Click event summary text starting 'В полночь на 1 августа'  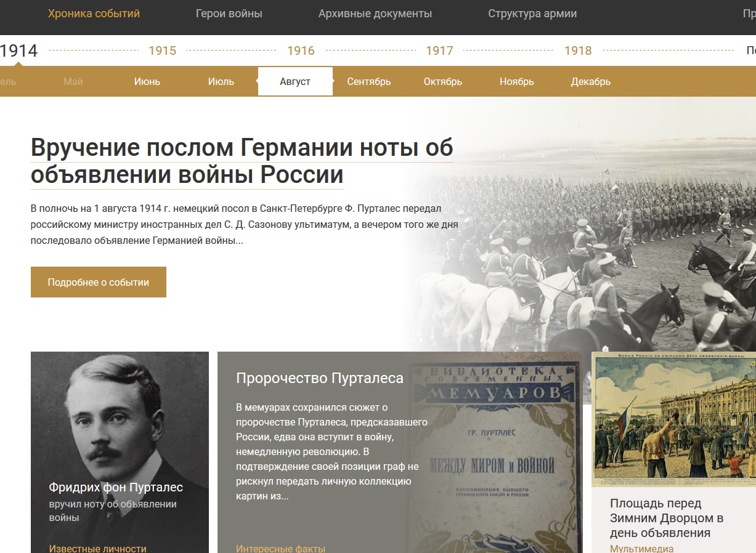(x=245, y=225)
